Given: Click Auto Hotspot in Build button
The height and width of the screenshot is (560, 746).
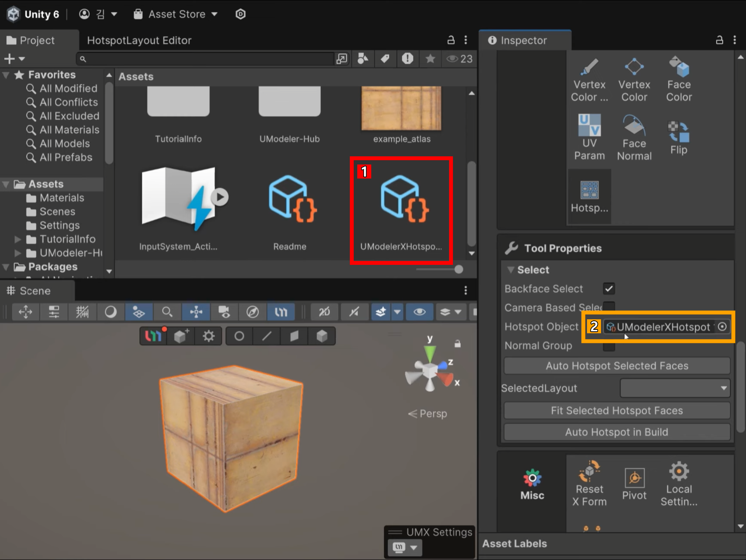Looking at the screenshot, I should 617,432.
